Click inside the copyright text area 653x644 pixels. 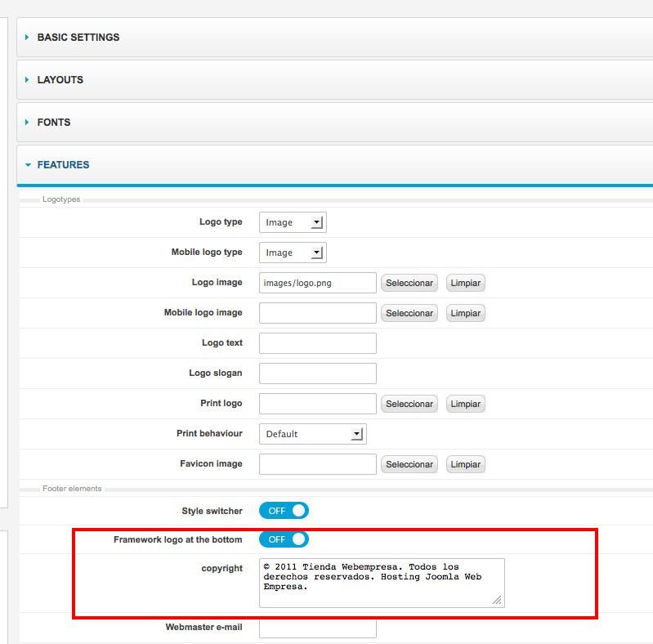coord(382,583)
